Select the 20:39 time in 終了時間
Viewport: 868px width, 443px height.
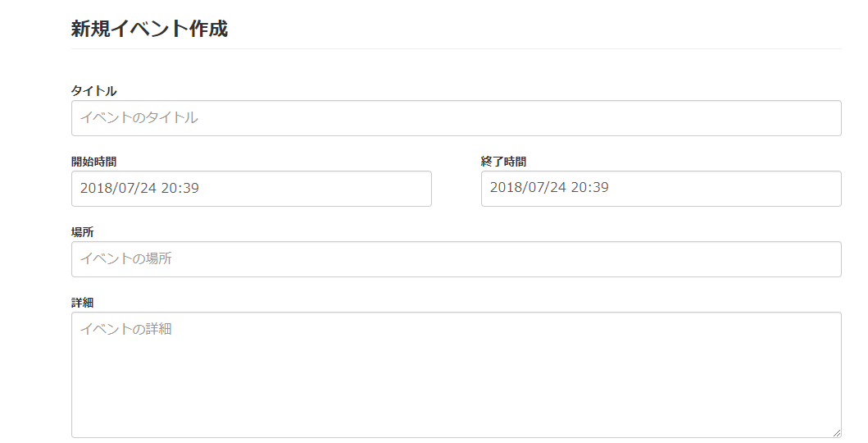590,189
